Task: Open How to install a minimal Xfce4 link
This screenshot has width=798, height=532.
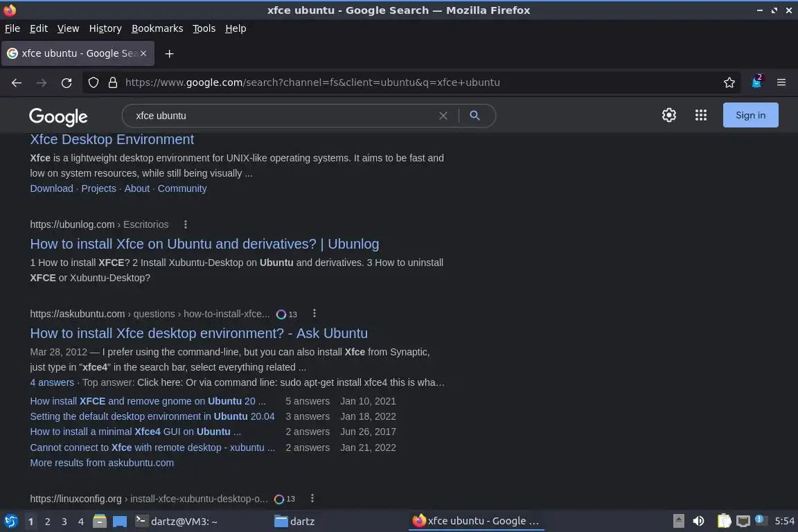Action: 135,432
